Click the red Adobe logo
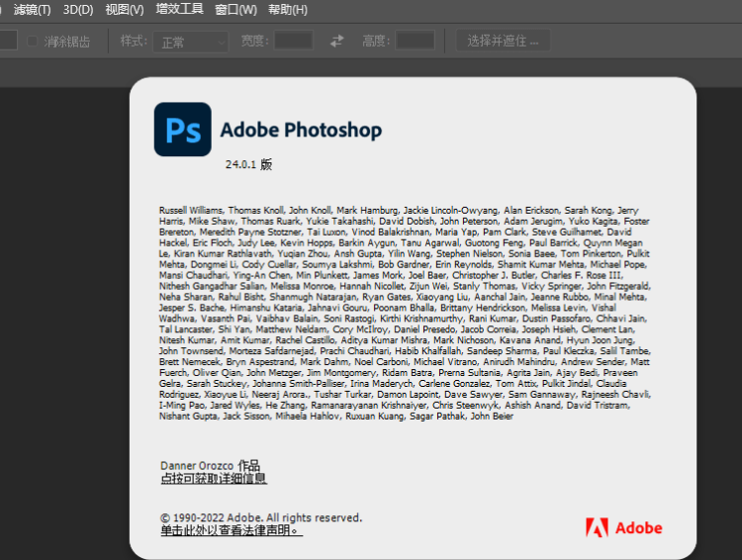742x560 pixels. 623,527
